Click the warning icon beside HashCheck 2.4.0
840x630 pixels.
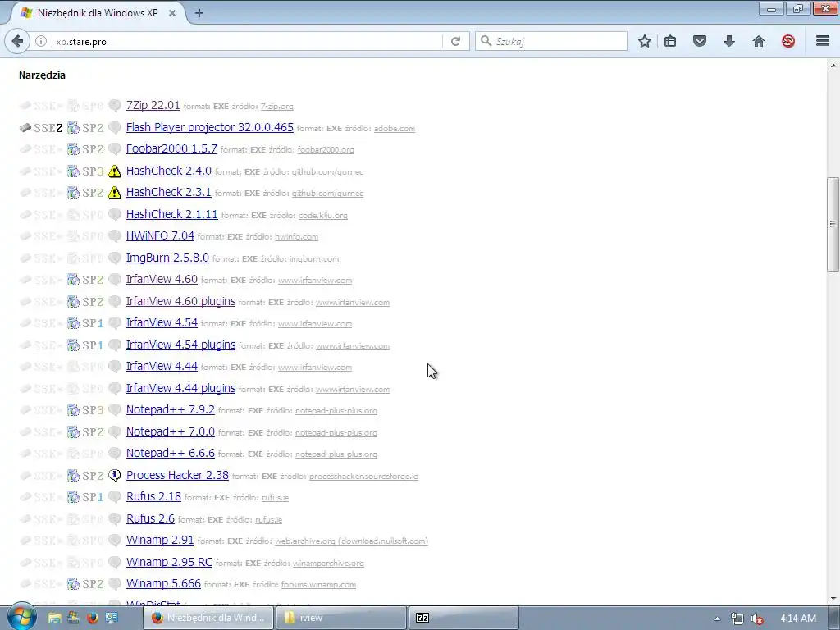coord(114,171)
